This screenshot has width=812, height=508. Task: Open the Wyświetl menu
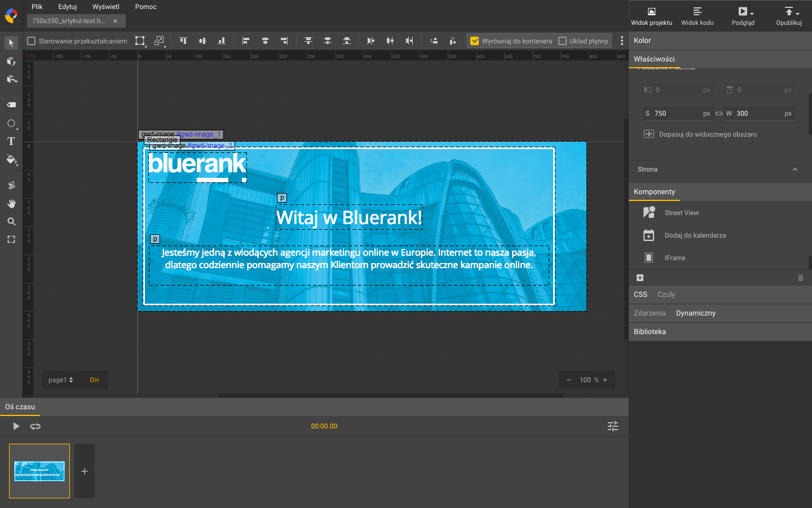pyautogui.click(x=106, y=7)
